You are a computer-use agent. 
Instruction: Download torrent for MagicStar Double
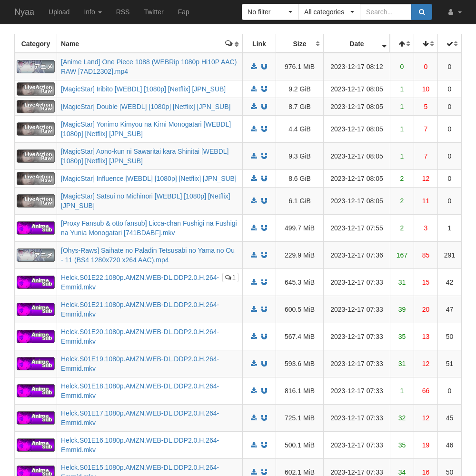[x=254, y=107]
